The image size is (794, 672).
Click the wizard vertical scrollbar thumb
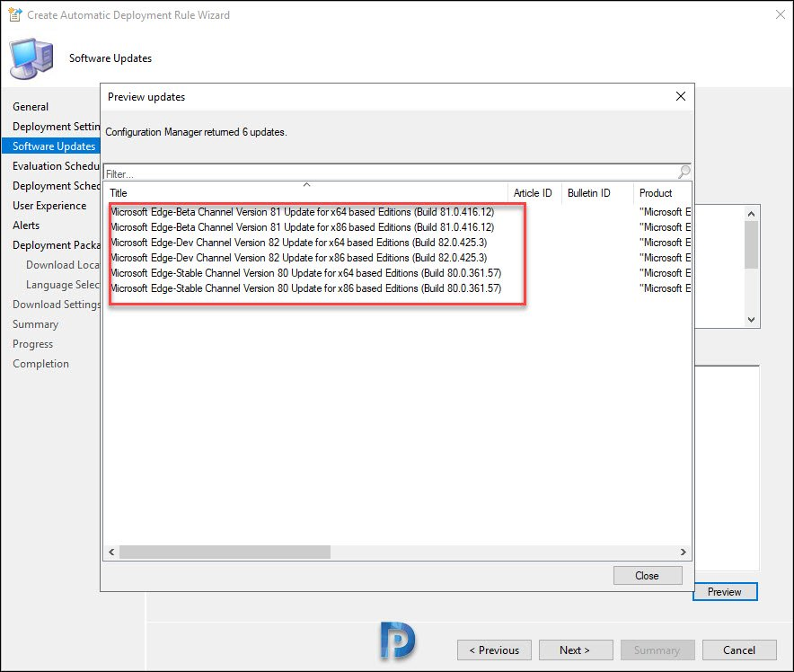coord(752,244)
